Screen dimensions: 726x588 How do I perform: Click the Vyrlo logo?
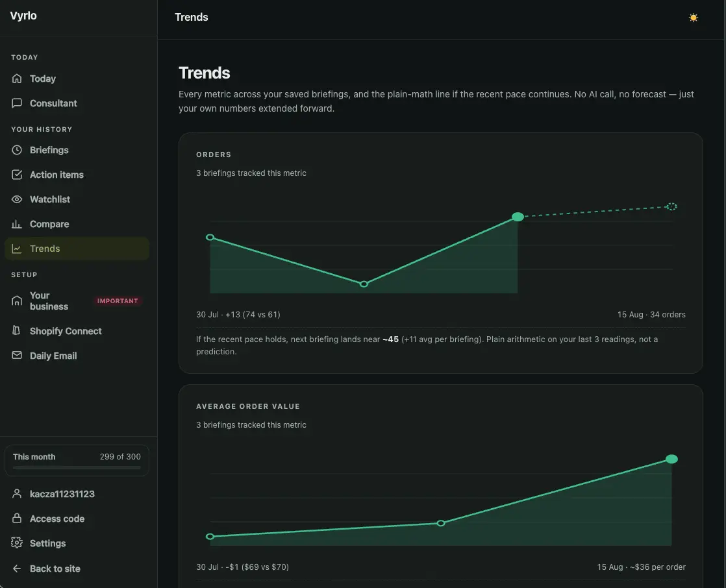23,16
